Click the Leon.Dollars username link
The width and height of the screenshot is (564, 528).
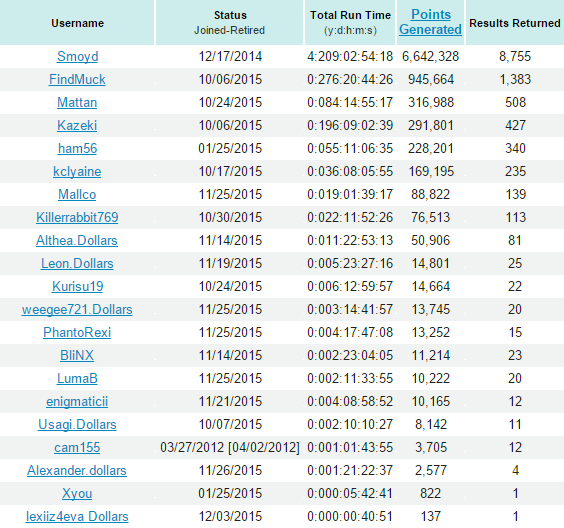point(77,264)
